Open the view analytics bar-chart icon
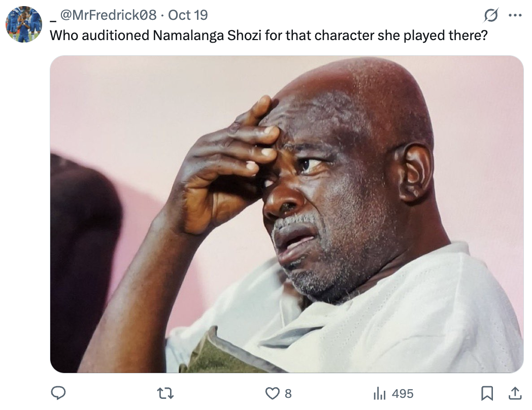Viewport: 532px width, 410px height. [x=380, y=394]
